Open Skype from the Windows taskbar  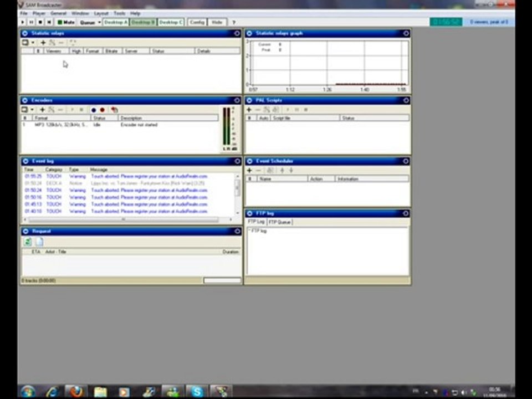click(x=197, y=392)
